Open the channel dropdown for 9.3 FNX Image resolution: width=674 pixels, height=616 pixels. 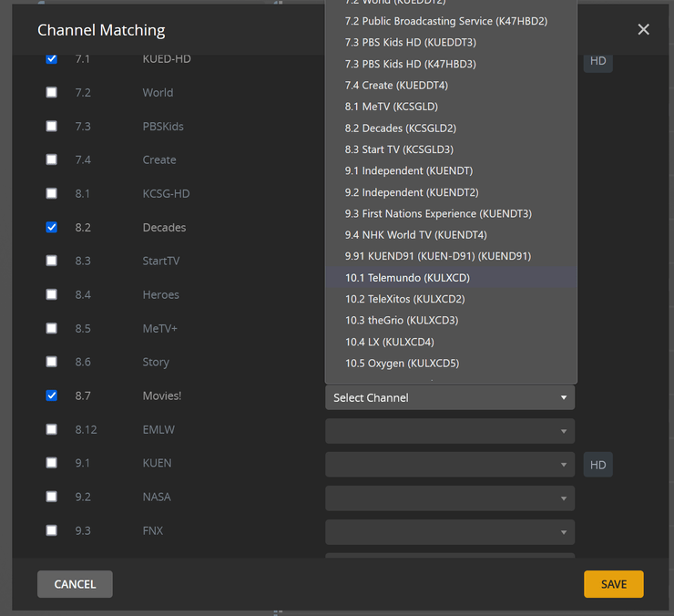[x=450, y=532]
